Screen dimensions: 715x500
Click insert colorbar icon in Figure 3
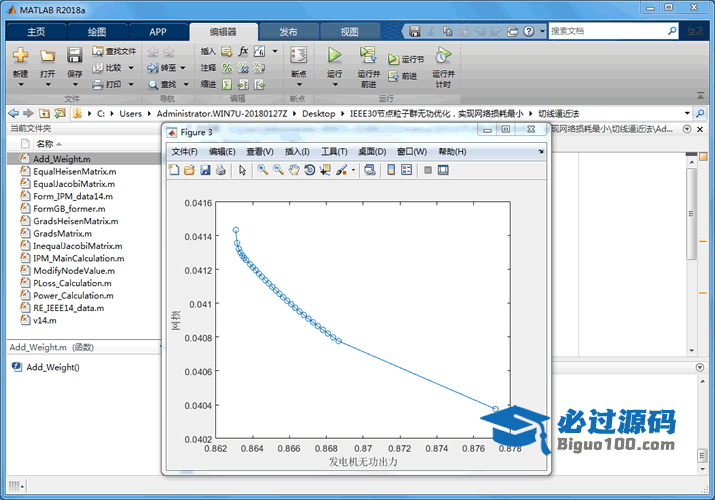(391, 170)
